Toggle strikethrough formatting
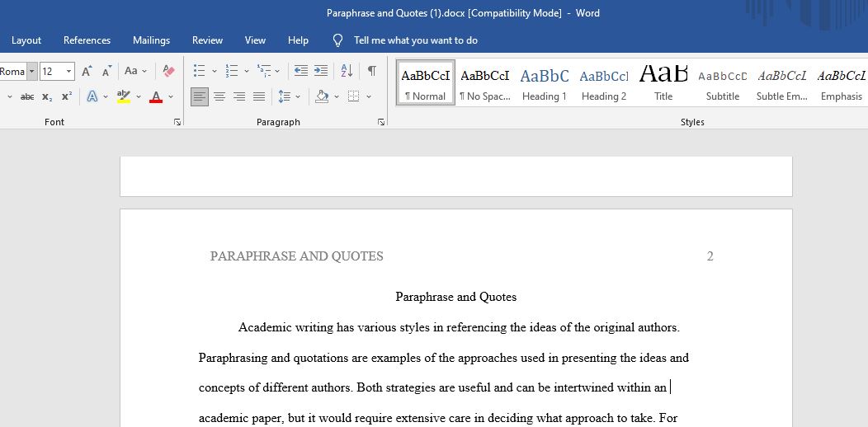 [27, 96]
